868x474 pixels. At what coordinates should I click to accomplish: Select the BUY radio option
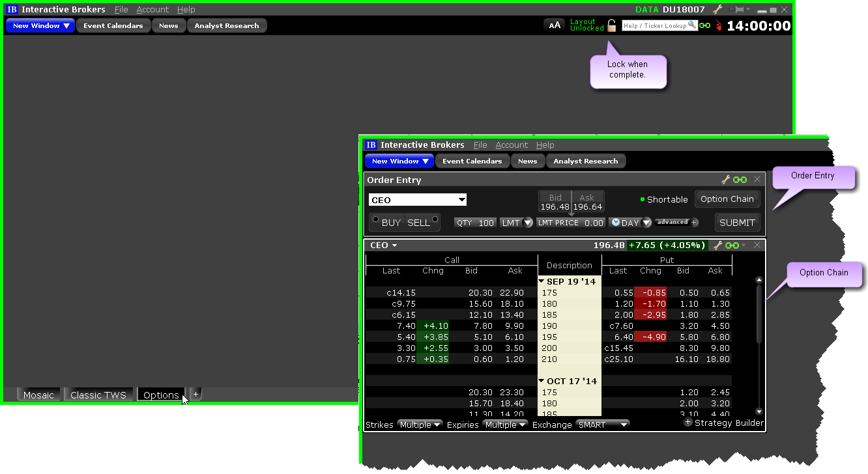tap(375, 219)
